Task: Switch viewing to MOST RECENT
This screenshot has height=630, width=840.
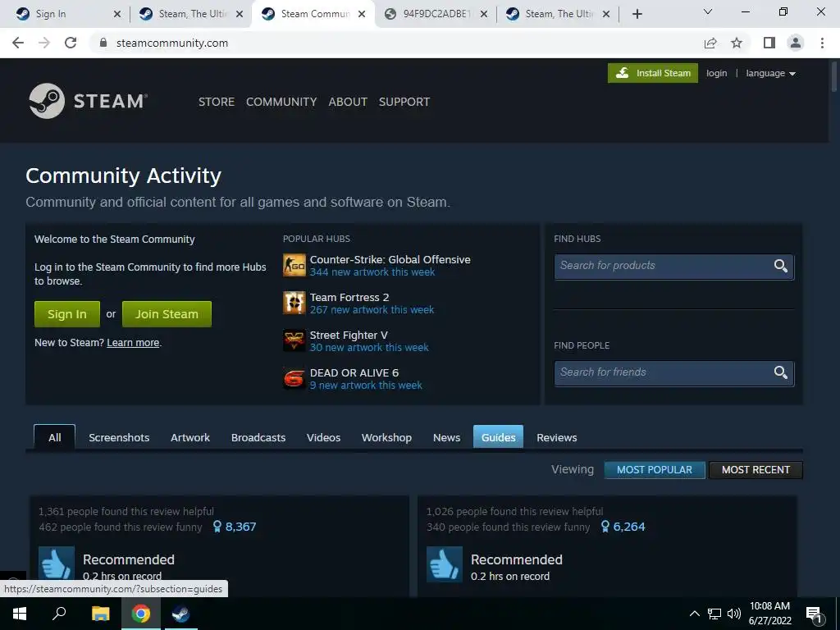Action: pos(756,470)
